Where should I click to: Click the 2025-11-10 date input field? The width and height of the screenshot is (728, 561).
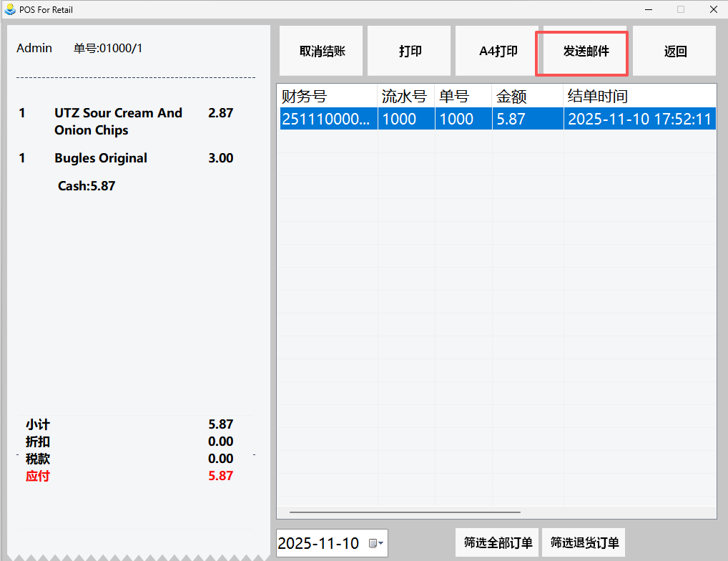(x=319, y=544)
